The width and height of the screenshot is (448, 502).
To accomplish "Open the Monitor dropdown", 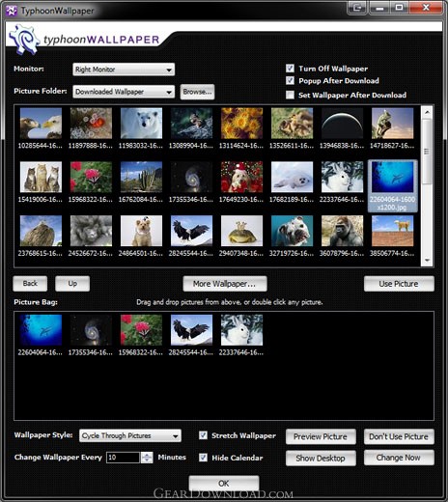I will pyautogui.click(x=124, y=70).
